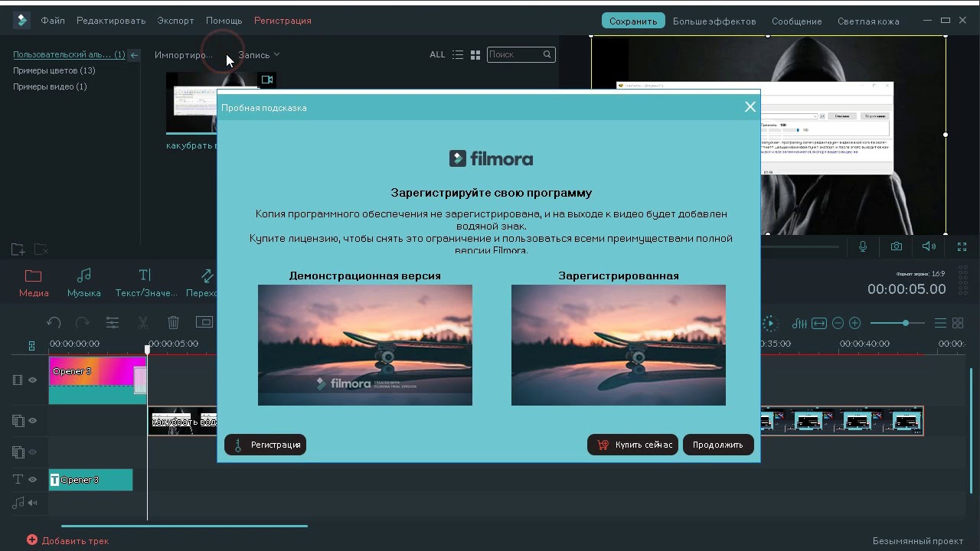The height and width of the screenshot is (551, 980).
Task: Mute the music track speaker toggle
Action: 33,503
